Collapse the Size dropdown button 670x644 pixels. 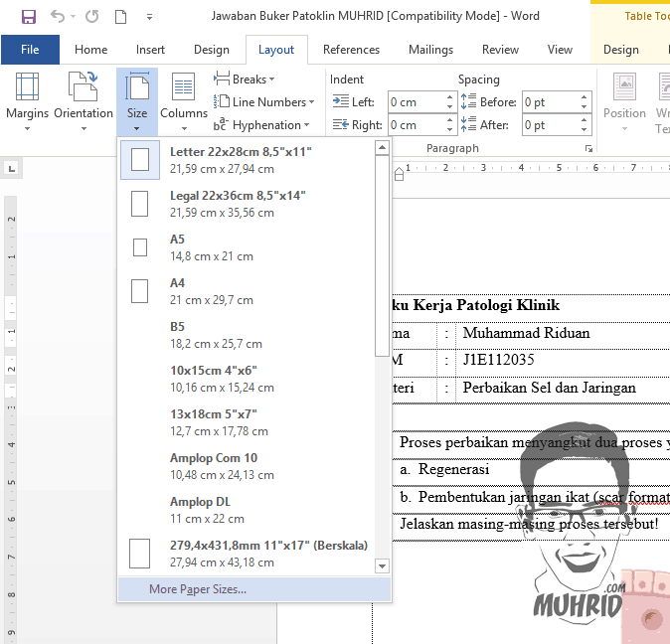[x=137, y=101]
